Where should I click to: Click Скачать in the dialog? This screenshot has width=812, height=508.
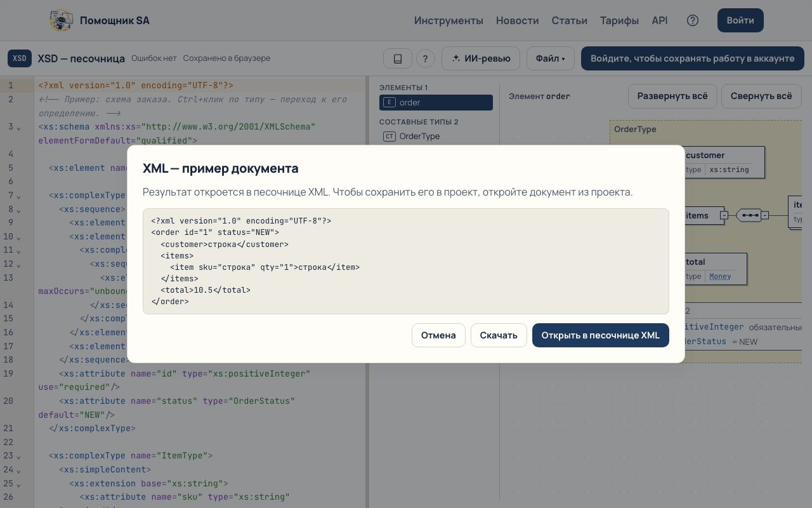(x=499, y=335)
